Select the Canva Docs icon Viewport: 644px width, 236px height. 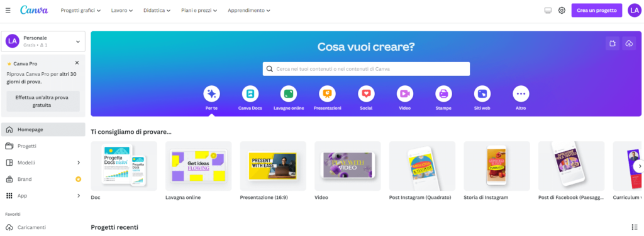click(x=250, y=94)
